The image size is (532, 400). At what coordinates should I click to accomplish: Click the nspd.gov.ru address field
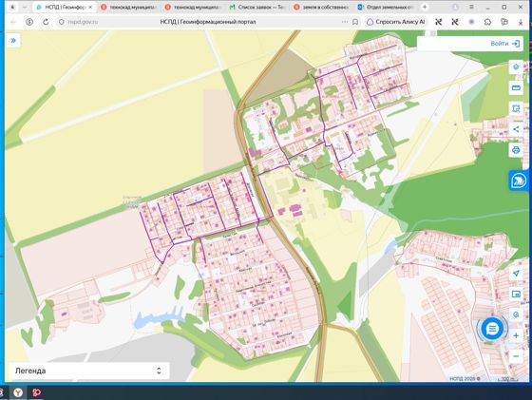pyautogui.click(x=83, y=22)
